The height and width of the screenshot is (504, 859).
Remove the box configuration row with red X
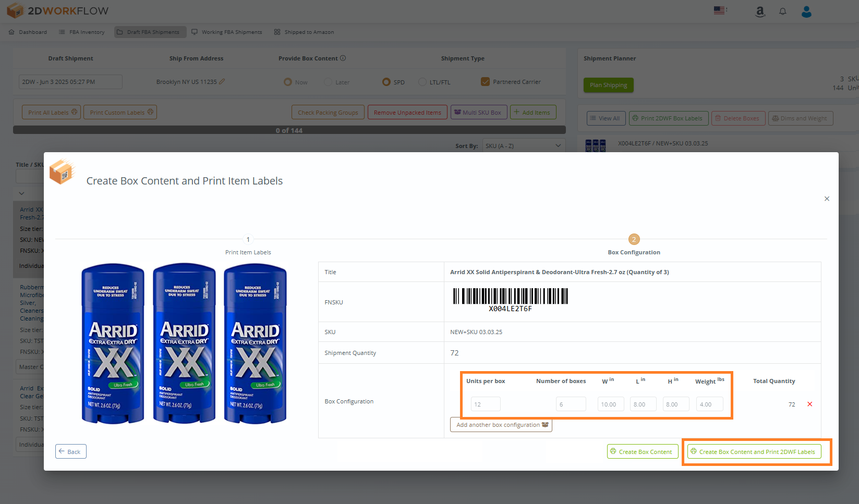[810, 404]
